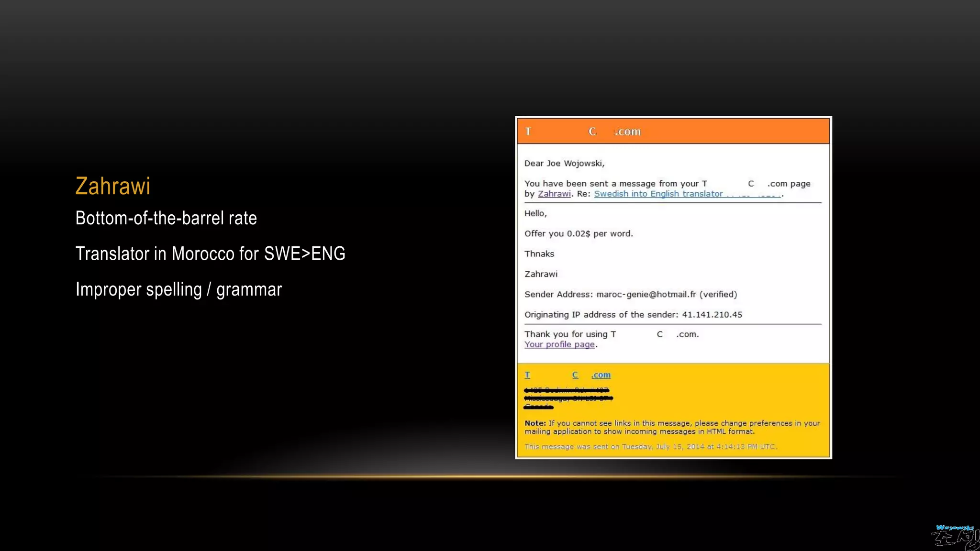The height and width of the screenshot is (551, 980).
Task: Click the 'Dear Joe Wojowski,' greeting
Action: pyautogui.click(x=564, y=164)
